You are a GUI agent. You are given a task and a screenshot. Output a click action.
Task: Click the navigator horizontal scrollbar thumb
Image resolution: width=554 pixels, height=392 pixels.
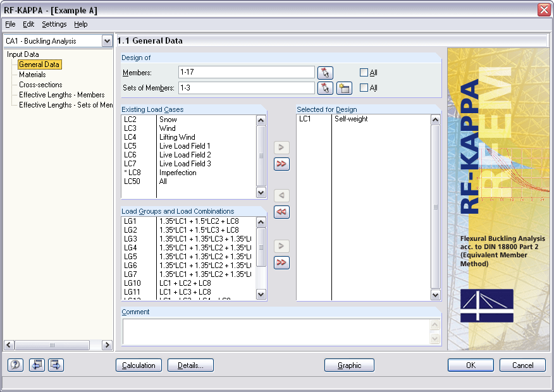tap(52, 345)
